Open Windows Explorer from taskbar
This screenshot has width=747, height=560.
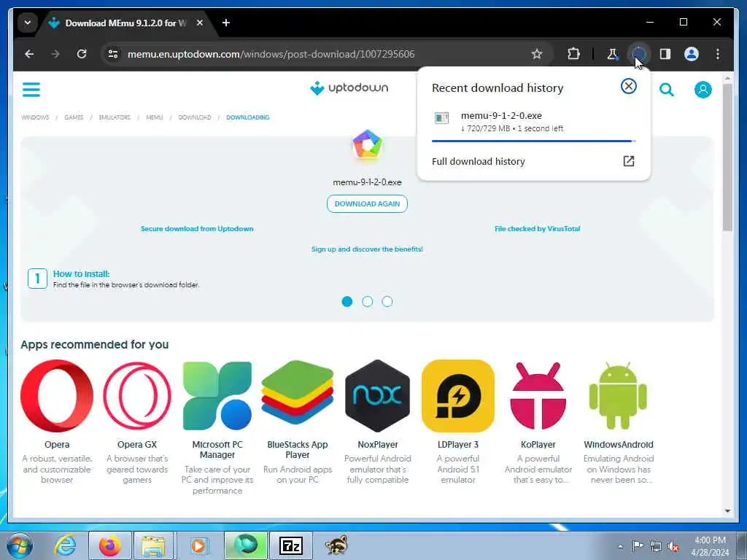[153, 545]
